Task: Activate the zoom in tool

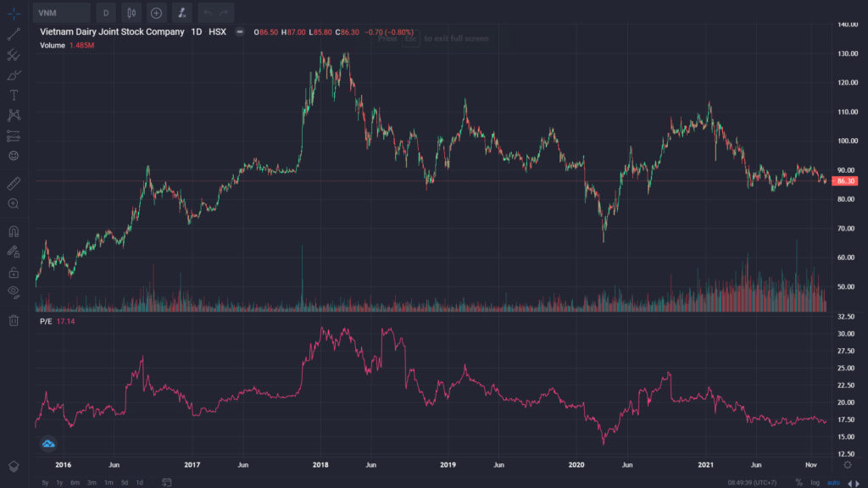Action: [x=14, y=204]
